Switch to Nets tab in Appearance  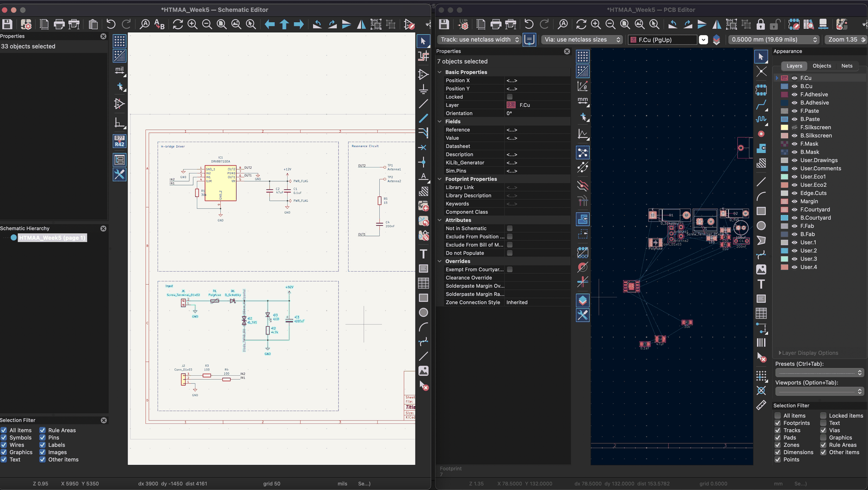coord(847,66)
